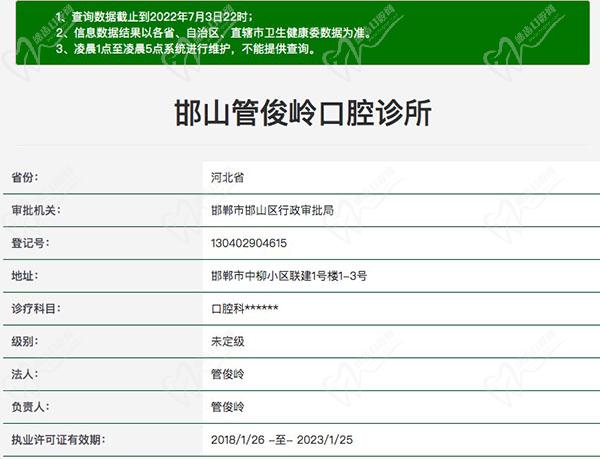
Task: Select the title 邯山管俊岭口腔诊所
Action: tap(303, 113)
